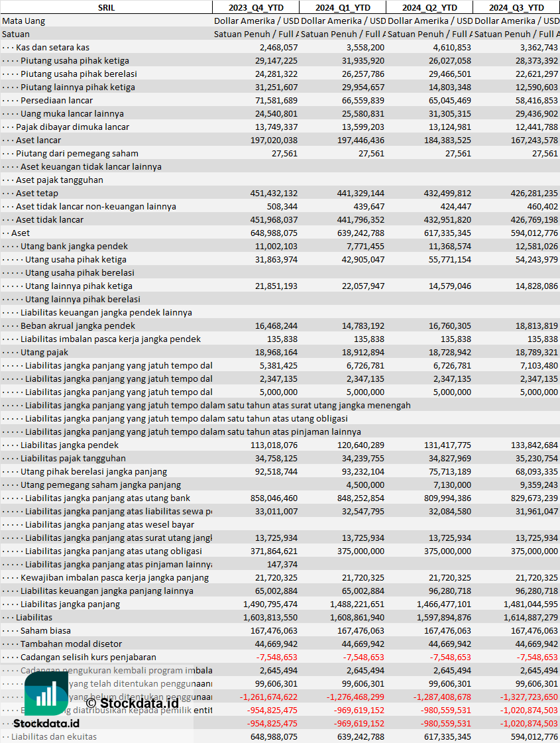Select the Liabilitas pajak tangguhan row label
The image size is (560, 743).
point(73,458)
